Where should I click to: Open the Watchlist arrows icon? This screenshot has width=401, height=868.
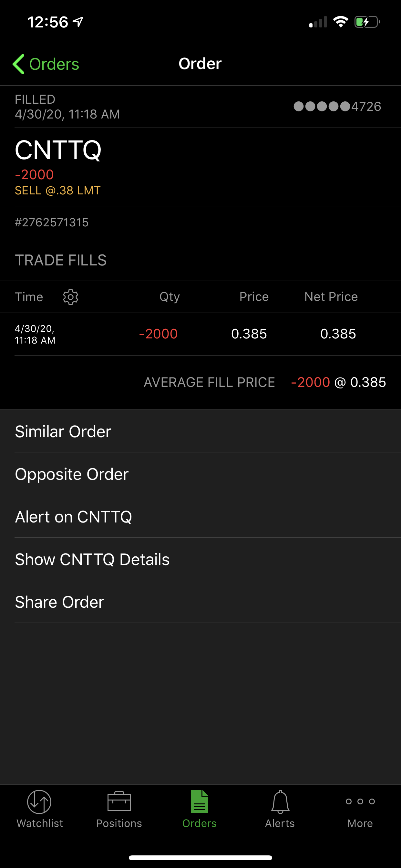[x=39, y=801]
